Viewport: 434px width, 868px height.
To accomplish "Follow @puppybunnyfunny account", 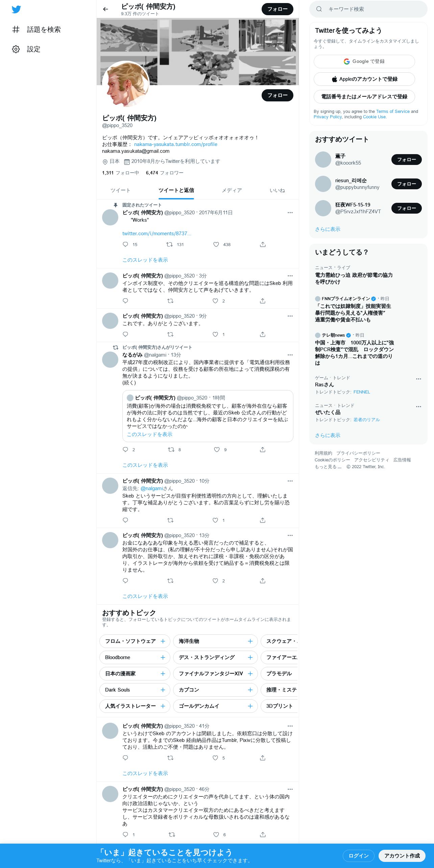I will click(x=406, y=184).
